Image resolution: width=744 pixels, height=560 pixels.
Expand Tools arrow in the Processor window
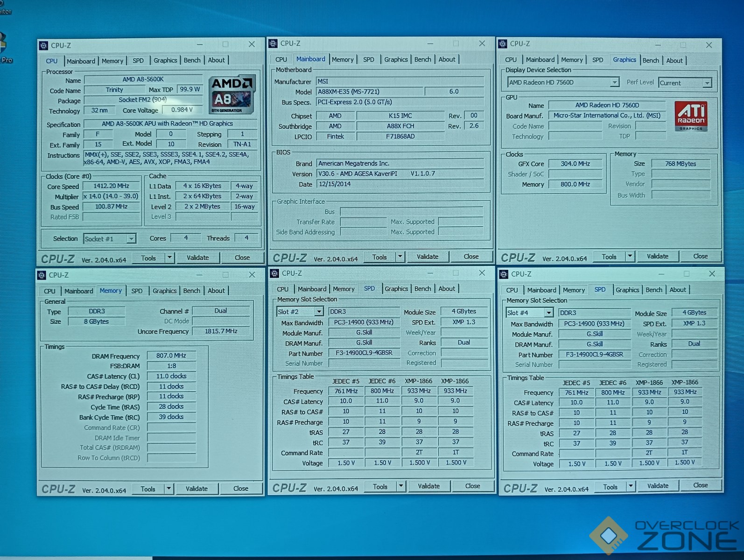pos(169,258)
